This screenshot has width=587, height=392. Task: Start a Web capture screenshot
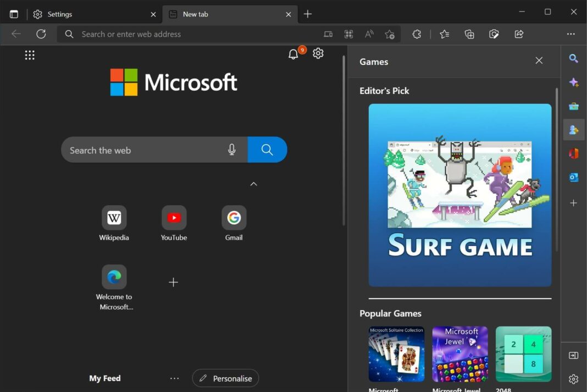(494, 34)
